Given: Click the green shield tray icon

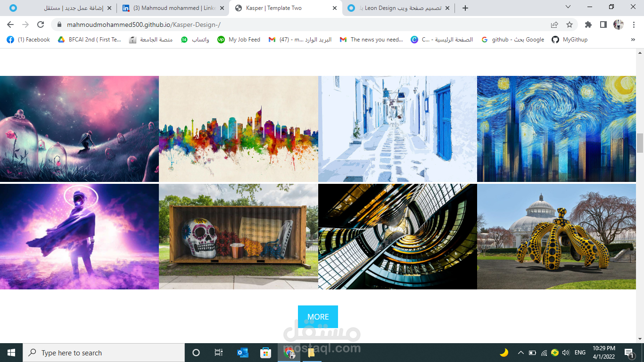Looking at the screenshot, I should coord(555,353).
